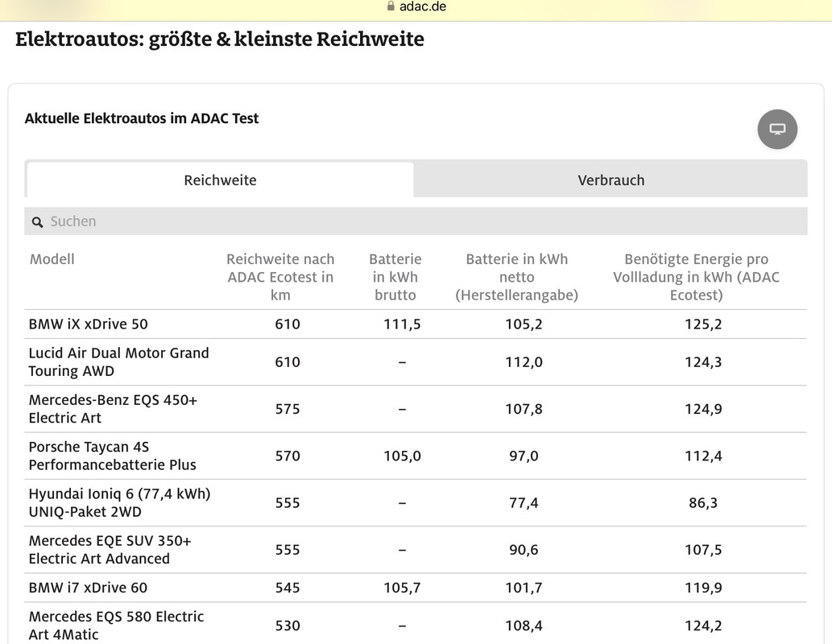
Task: Click netto value 77,4 for Hyundai Ioniq 6
Action: click(x=524, y=502)
